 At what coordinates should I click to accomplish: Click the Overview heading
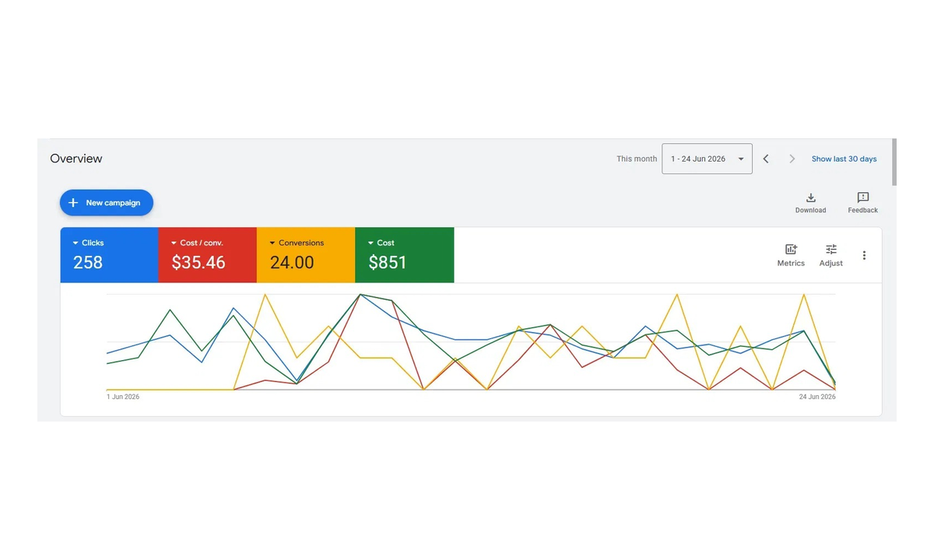(x=76, y=159)
